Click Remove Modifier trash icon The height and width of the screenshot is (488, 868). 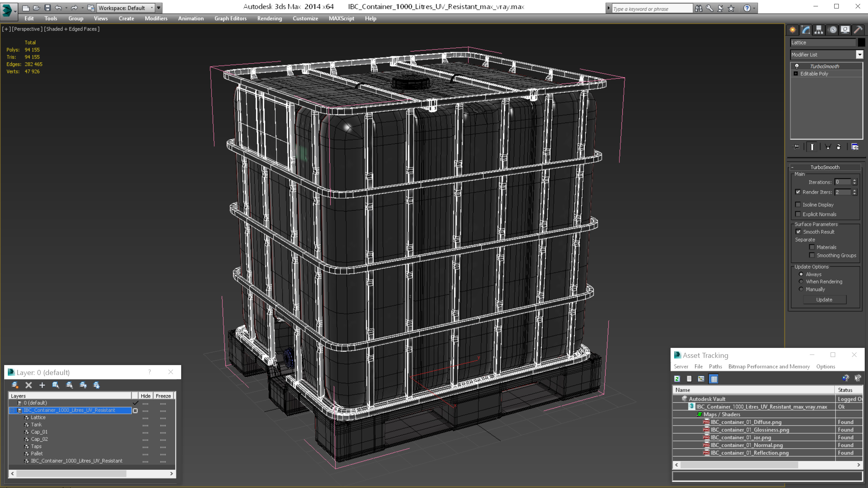pos(839,147)
